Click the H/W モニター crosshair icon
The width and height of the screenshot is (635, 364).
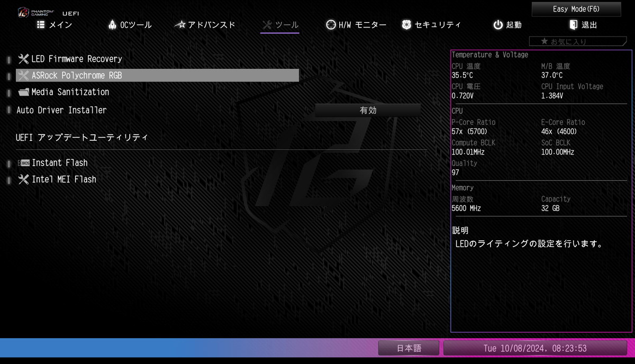coord(331,25)
